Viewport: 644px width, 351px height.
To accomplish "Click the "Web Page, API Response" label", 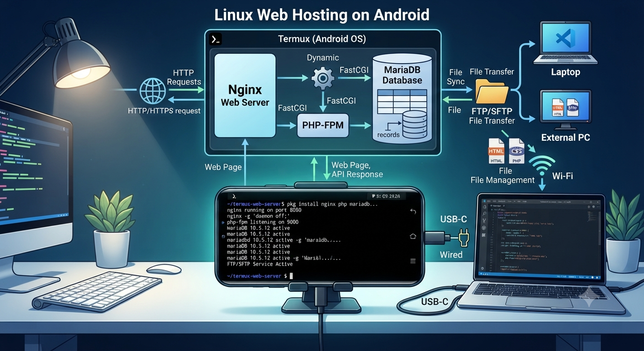I will [357, 170].
